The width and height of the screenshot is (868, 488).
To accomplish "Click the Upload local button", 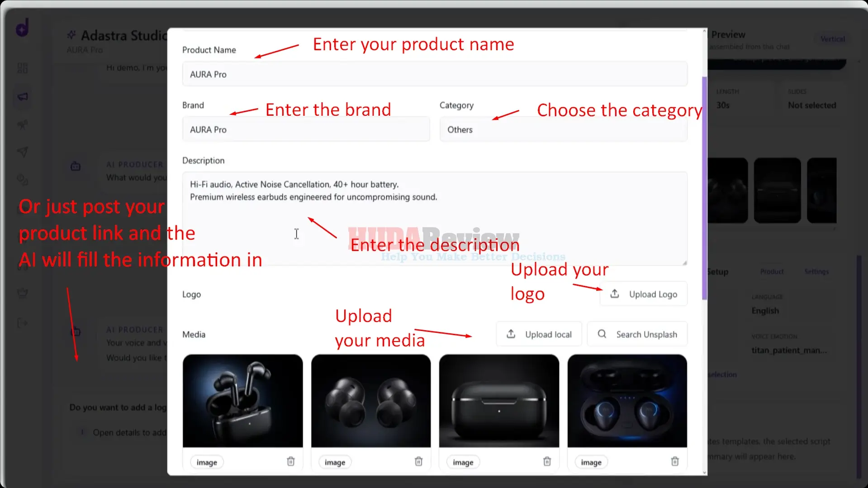I will coord(539,334).
